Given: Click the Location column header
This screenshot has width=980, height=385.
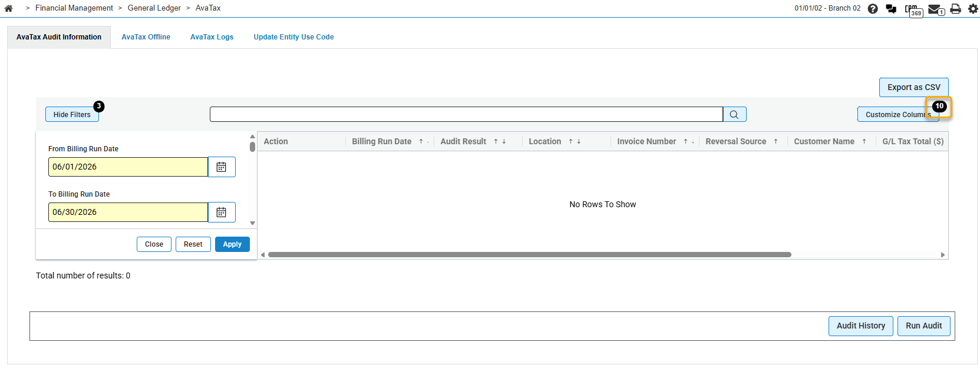Looking at the screenshot, I should 545,141.
